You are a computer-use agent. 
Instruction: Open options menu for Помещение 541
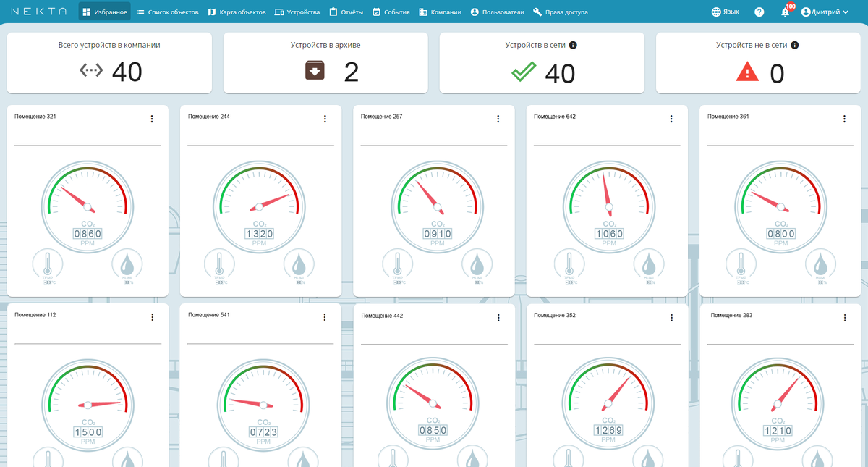pyautogui.click(x=325, y=317)
